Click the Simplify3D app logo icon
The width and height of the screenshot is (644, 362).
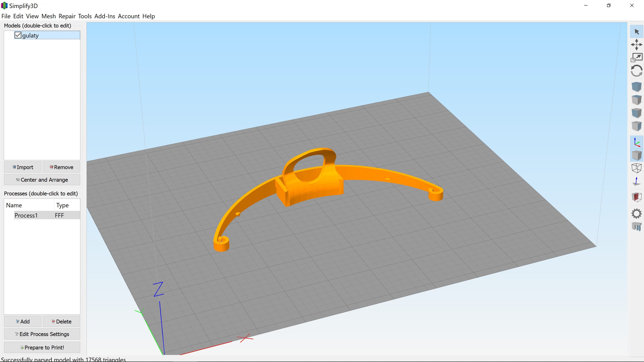4,6
